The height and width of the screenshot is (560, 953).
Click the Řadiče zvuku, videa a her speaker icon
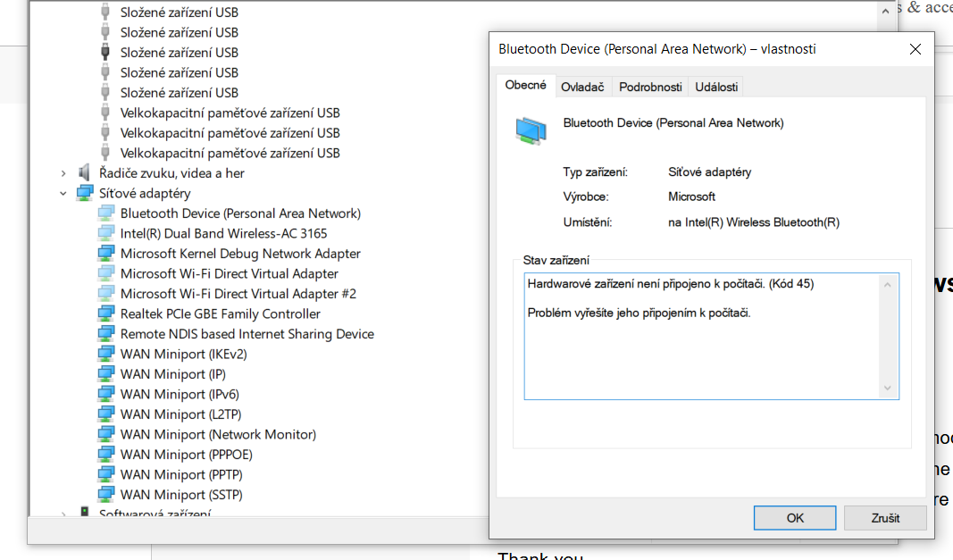(85, 173)
